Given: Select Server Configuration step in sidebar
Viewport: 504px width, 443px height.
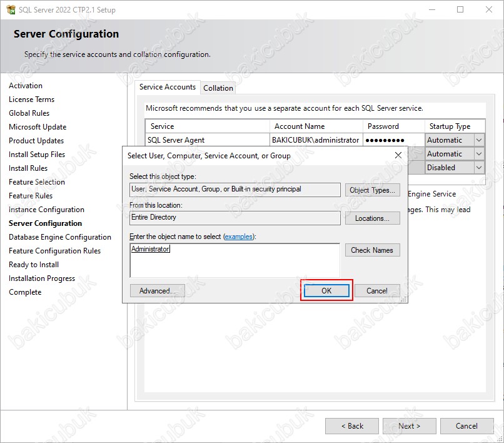Looking at the screenshot, I should [45, 223].
